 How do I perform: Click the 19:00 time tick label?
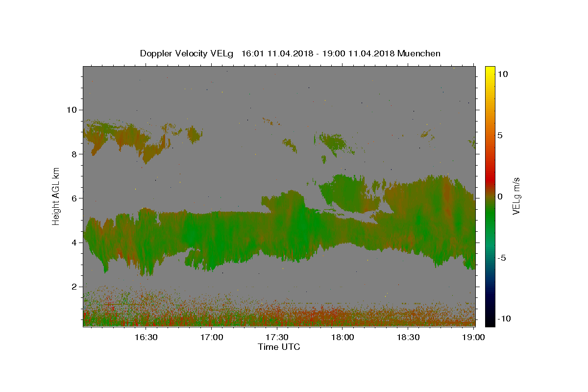tap(474, 338)
